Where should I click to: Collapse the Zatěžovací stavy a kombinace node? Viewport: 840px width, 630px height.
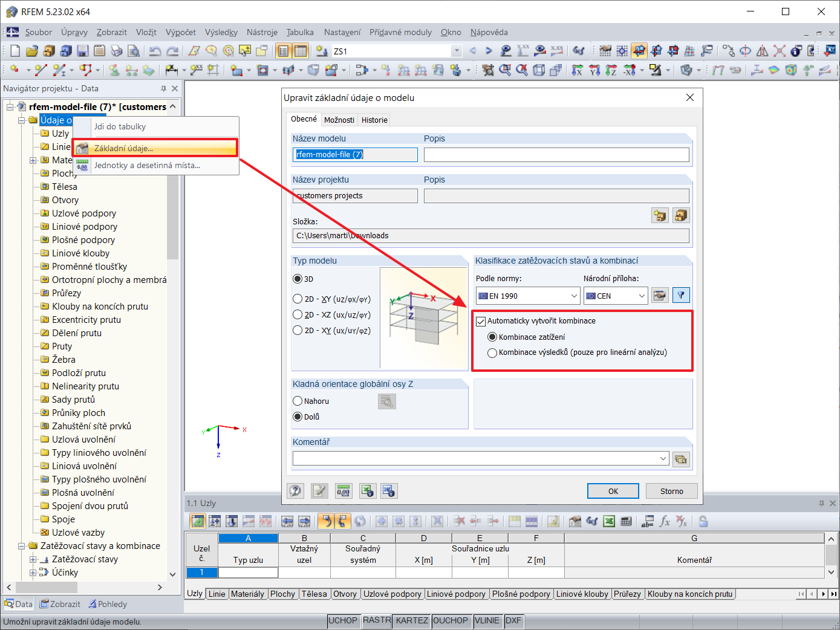(x=22, y=546)
